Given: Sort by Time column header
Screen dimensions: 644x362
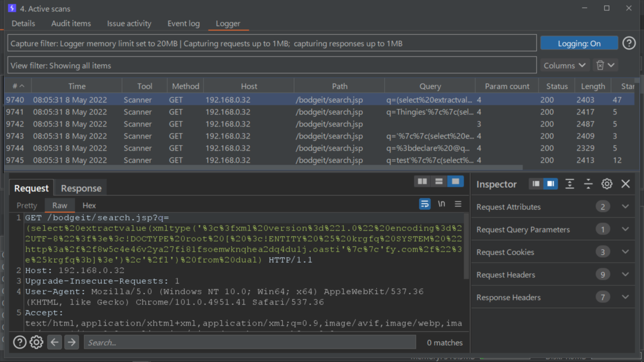Looking at the screenshot, I should (x=77, y=86).
